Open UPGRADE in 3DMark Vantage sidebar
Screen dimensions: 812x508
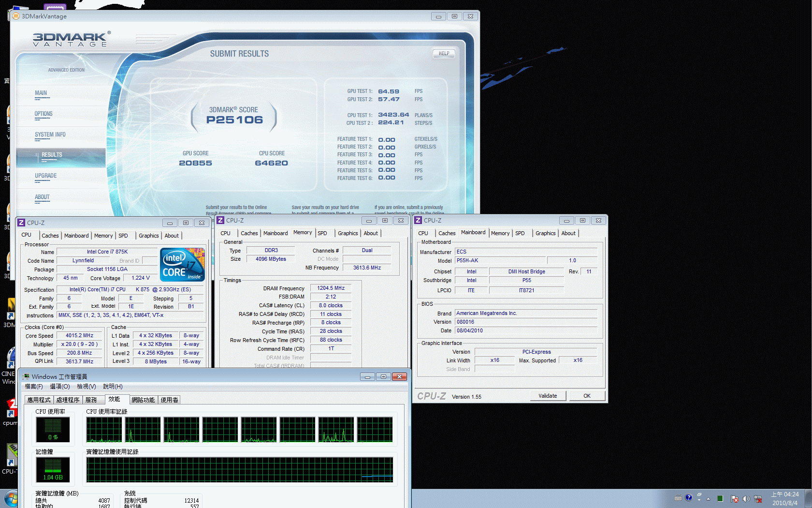tap(45, 176)
